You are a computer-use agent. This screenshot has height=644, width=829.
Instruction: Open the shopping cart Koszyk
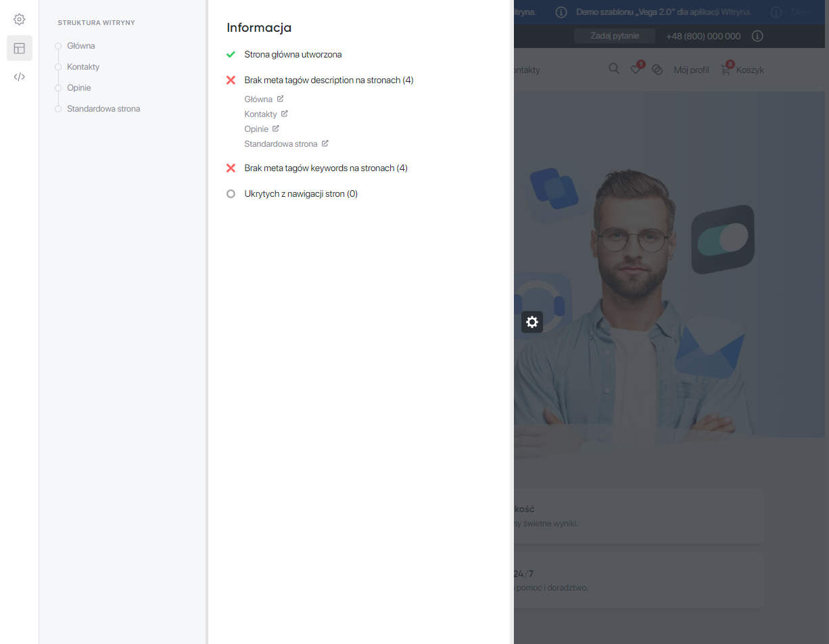pyautogui.click(x=742, y=70)
